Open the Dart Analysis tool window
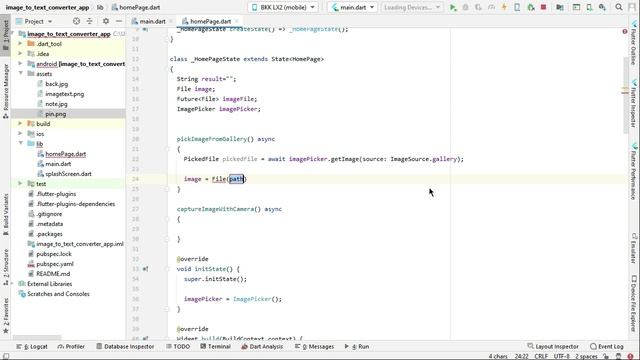 point(262,347)
